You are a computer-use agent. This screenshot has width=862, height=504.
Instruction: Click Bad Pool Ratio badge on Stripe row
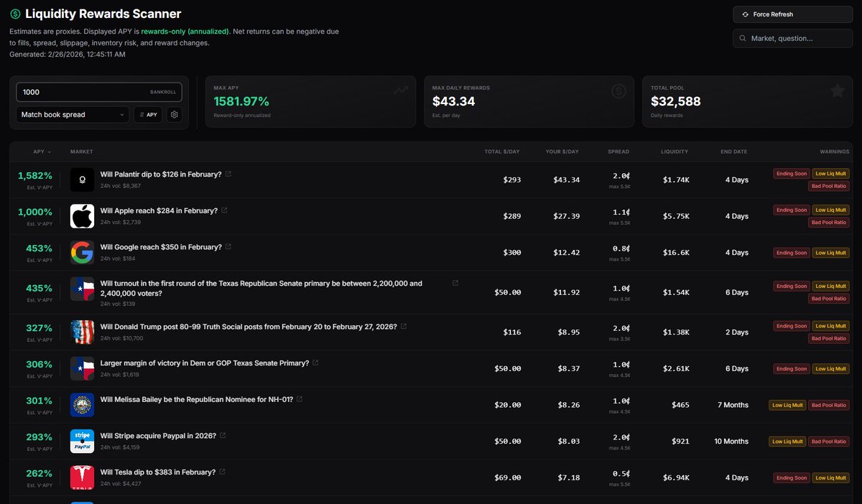[x=829, y=442]
